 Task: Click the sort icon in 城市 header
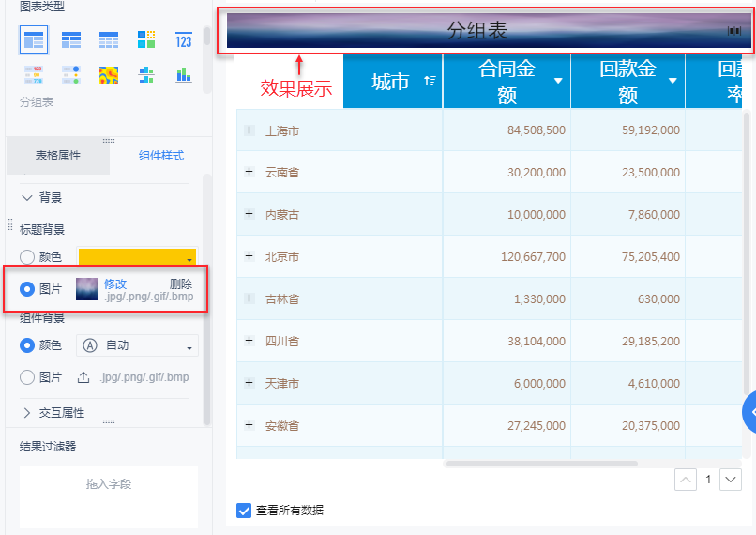point(430,81)
